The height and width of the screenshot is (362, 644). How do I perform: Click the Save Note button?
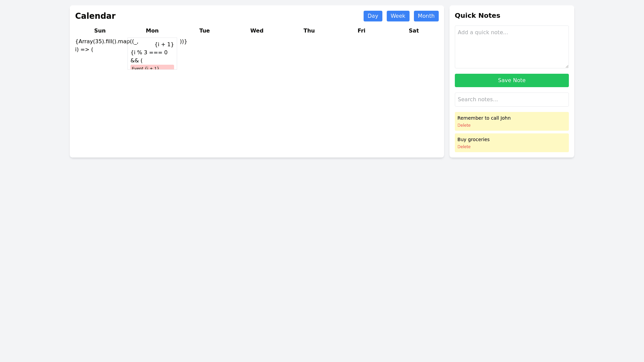point(512,80)
